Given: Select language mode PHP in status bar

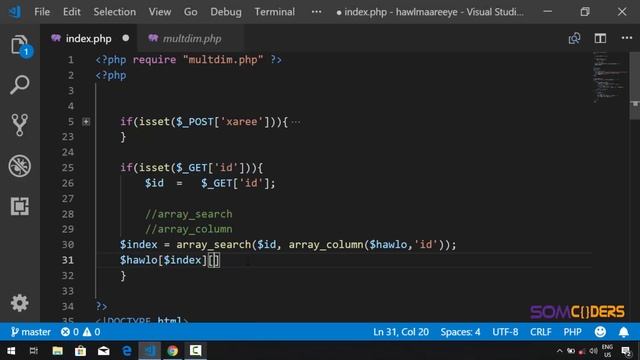Looking at the screenshot, I should point(572,332).
